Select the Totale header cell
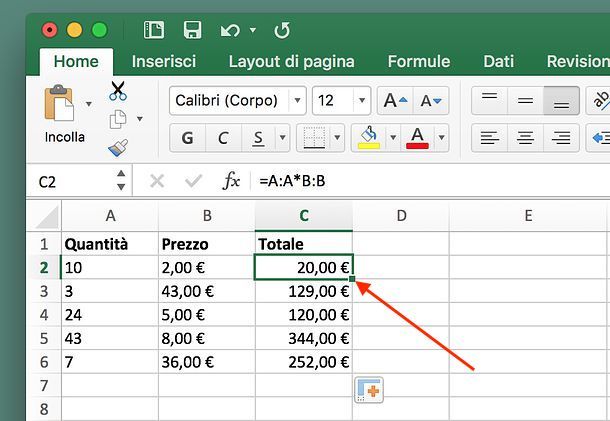The image size is (610, 421). point(304,244)
